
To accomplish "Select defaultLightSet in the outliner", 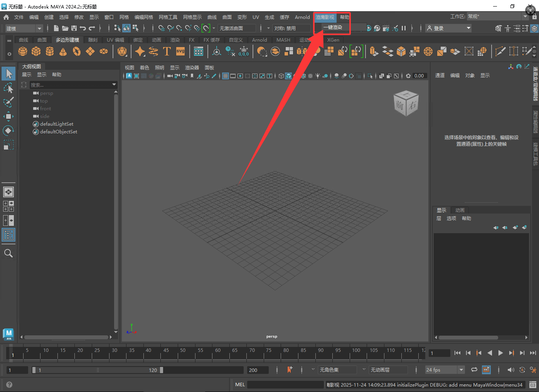I will pyautogui.click(x=56, y=124).
